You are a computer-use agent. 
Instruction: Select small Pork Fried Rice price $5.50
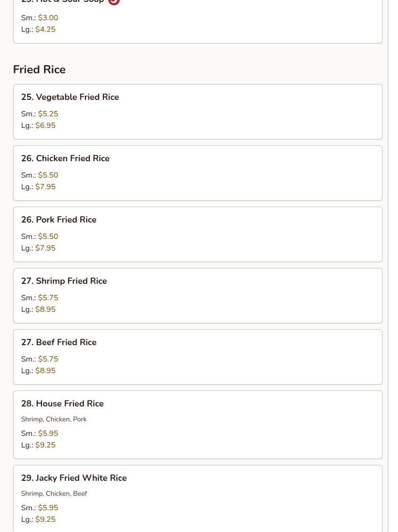[48, 236]
